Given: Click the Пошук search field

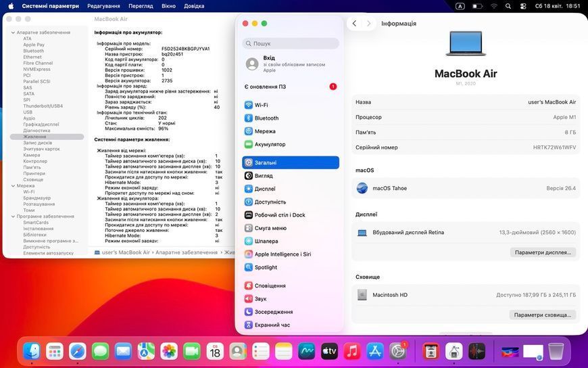Looking at the screenshot, I should pos(291,43).
